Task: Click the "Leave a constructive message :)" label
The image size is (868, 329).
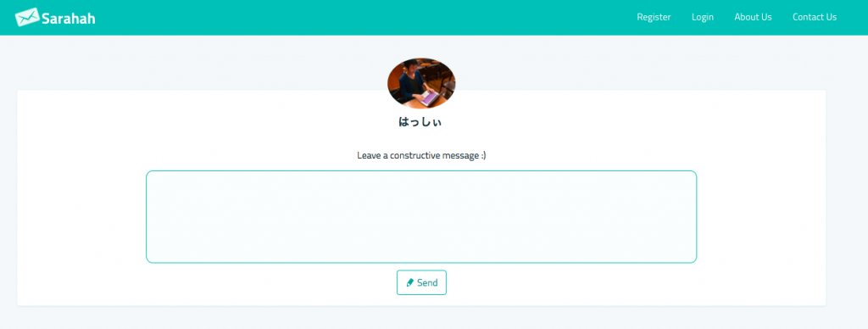Action: (421, 155)
